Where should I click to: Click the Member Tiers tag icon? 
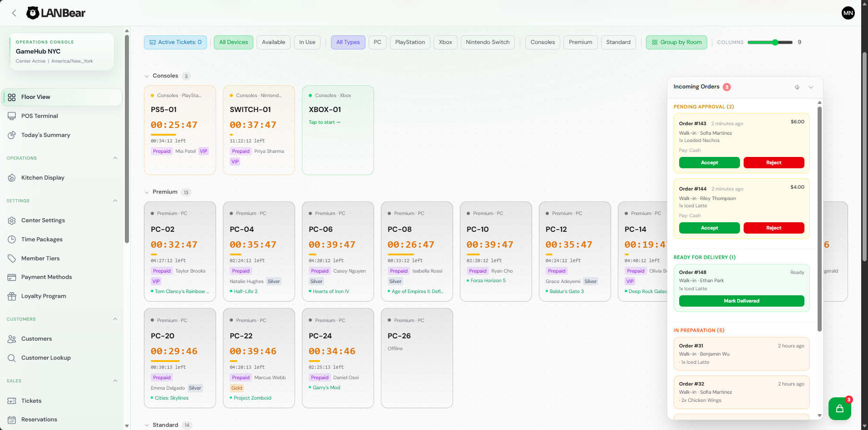pyautogui.click(x=12, y=259)
